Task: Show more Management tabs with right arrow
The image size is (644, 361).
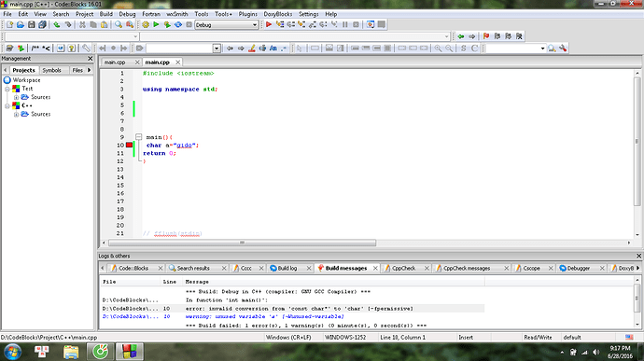Action: click(x=89, y=70)
